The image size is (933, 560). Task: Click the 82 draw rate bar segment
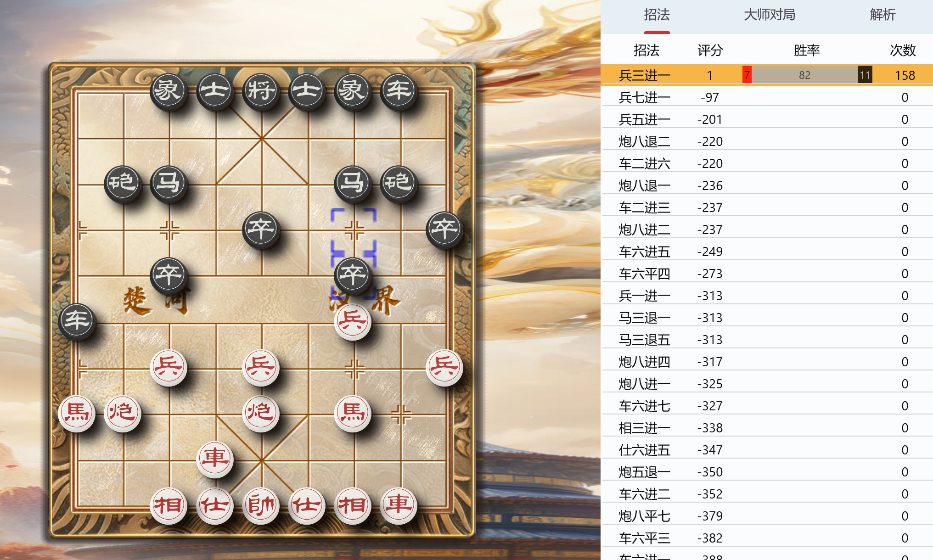[x=804, y=75]
